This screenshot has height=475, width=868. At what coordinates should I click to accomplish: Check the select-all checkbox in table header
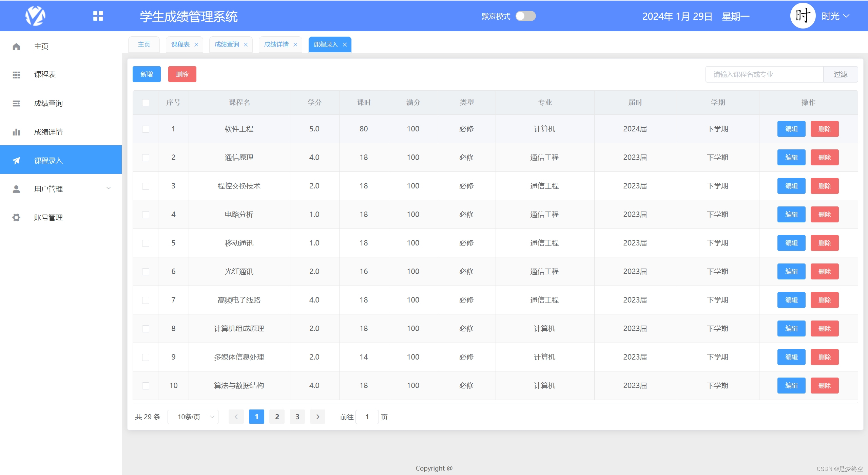tap(146, 102)
